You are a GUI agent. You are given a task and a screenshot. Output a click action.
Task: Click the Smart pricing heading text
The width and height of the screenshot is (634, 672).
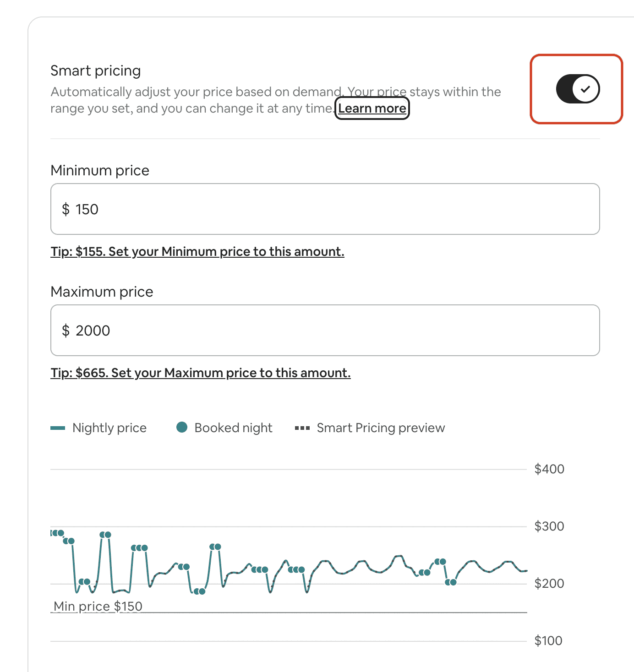(x=96, y=71)
